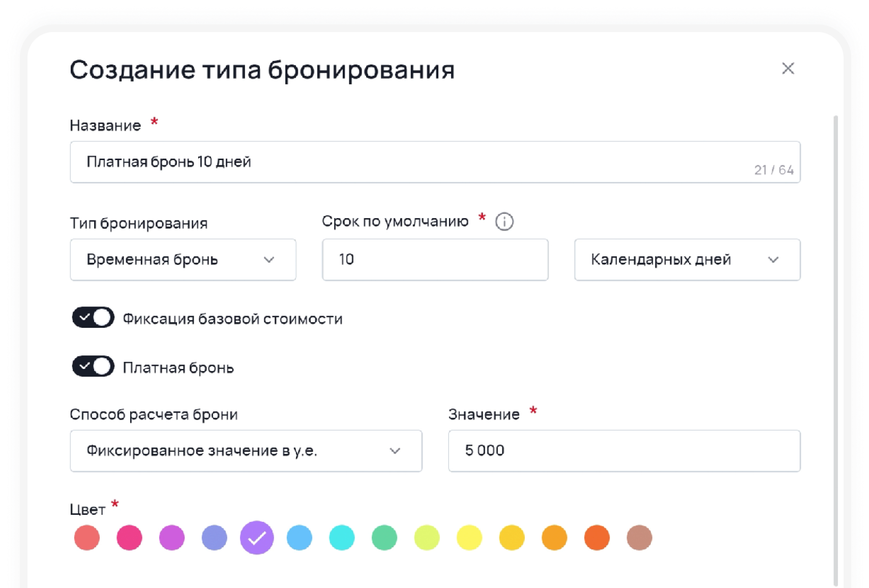Choose the light blue color swatch
869x588 pixels.
point(300,537)
